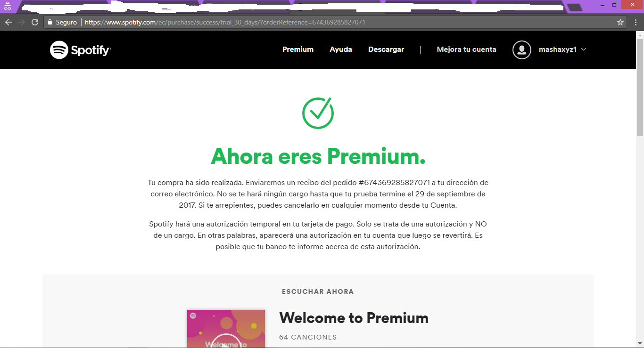This screenshot has width=644, height=348.
Task: Expand the mashaxyz1 account dropdown chevron
Action: click(x=584, y=49)
